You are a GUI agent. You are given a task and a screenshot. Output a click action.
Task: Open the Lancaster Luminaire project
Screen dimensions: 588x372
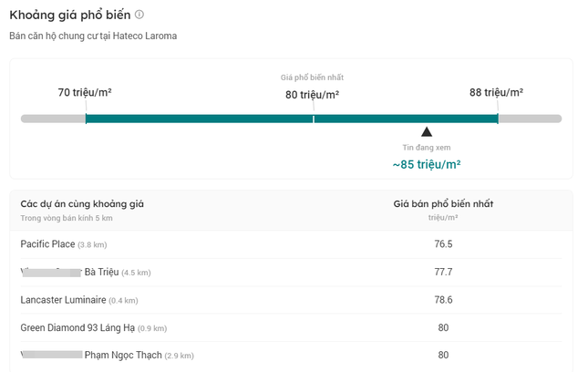point(62,299)
